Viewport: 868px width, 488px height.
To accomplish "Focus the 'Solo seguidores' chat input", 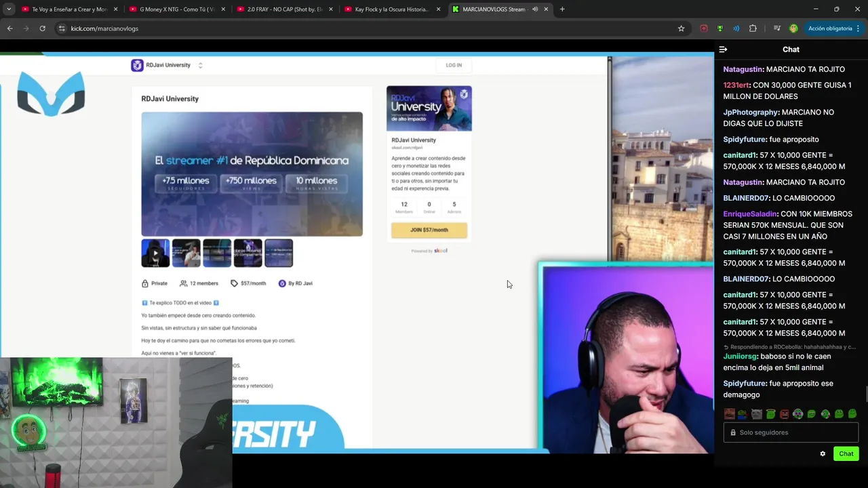I will [791, 432].
